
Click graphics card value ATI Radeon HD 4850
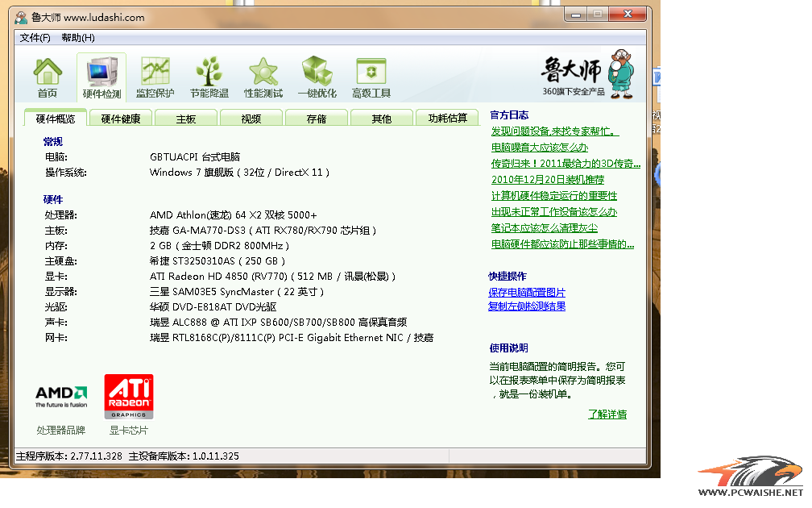272,277
